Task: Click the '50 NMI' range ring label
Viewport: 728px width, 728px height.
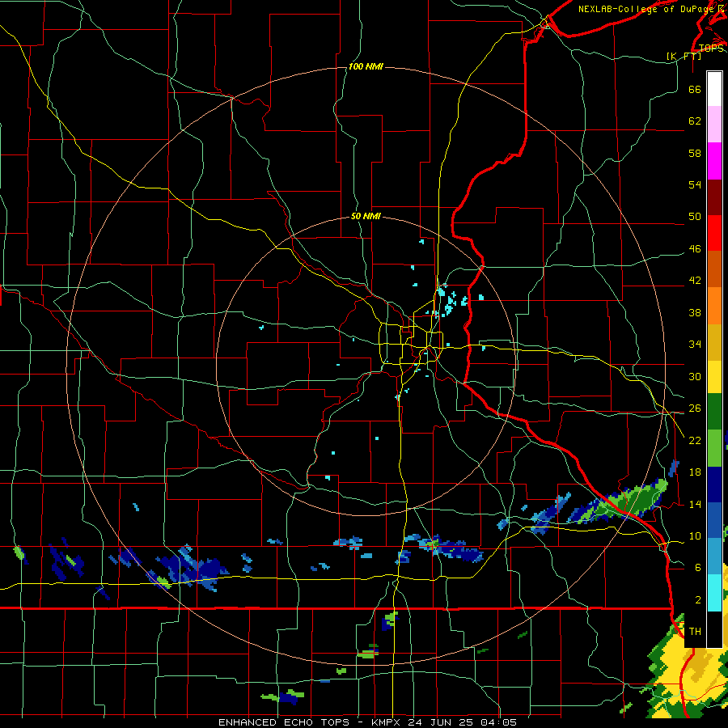Action: point(366,216)
